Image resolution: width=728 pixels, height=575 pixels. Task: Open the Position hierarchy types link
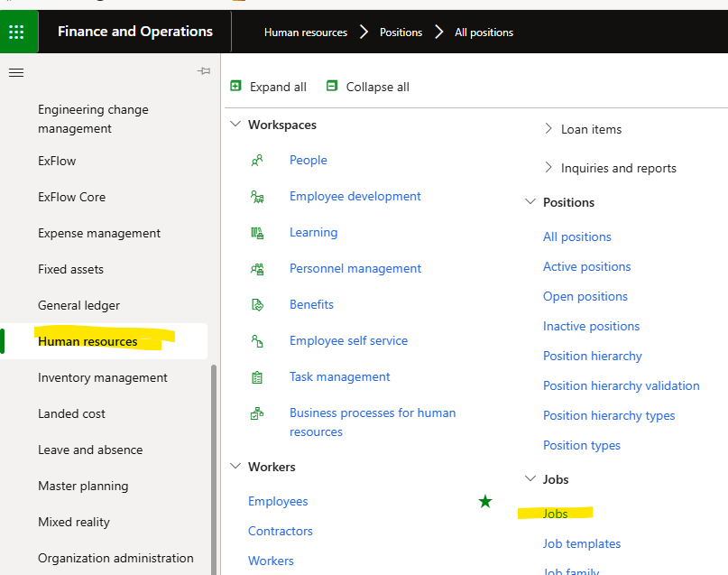pyautogui.click(x=609, y=416)
